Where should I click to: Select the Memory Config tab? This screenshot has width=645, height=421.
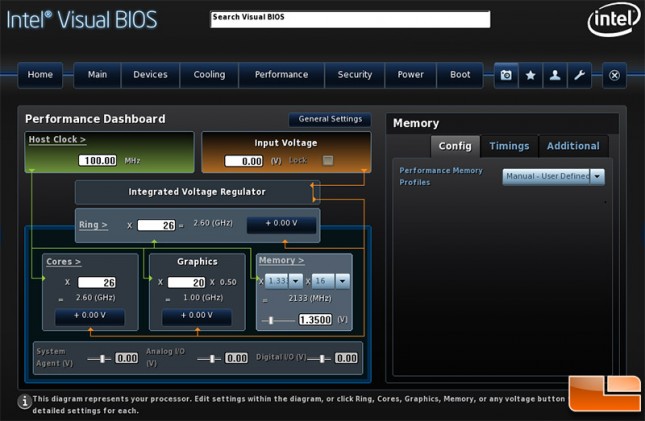pos(455,146)
